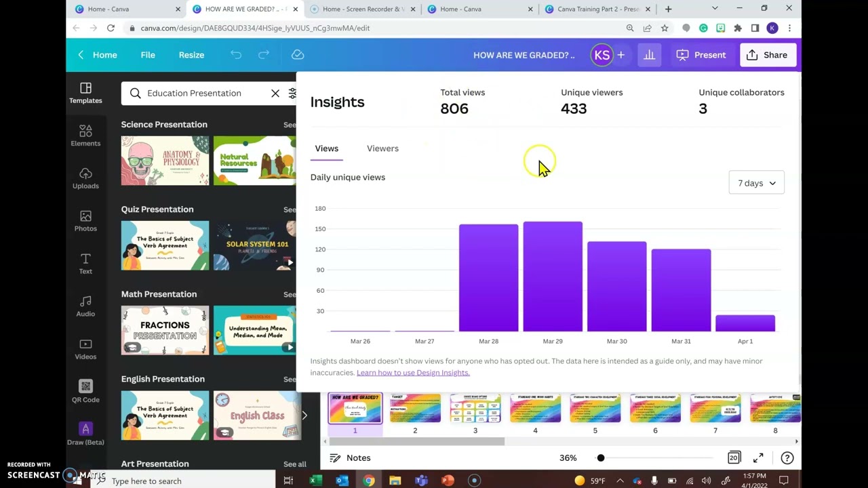Click the Share button
This screenshot has width=868, height=488.
click(x=767, y=55)
